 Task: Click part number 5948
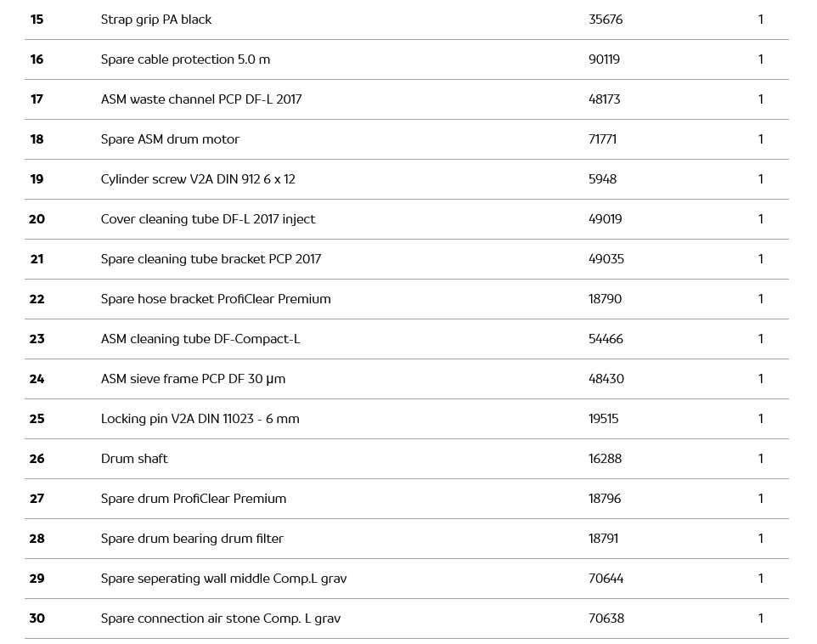602,179
